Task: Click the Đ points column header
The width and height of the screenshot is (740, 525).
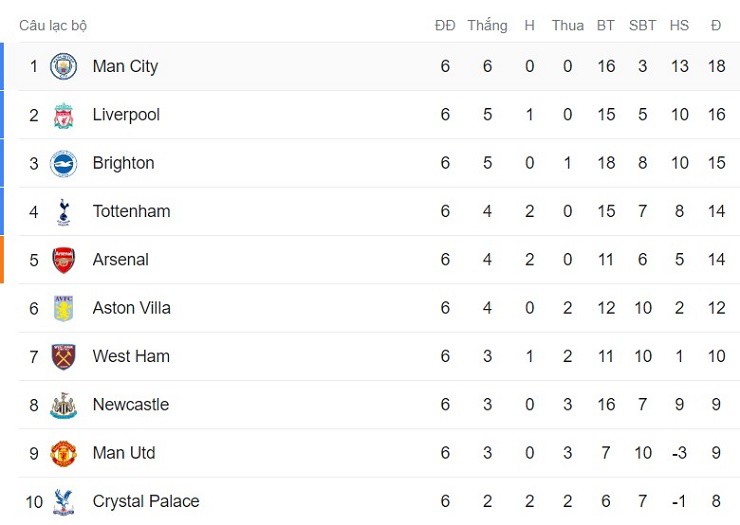Action: [716, 25]
